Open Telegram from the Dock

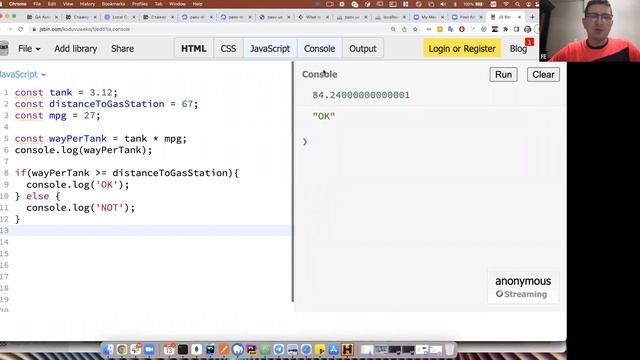pos(279,349)
